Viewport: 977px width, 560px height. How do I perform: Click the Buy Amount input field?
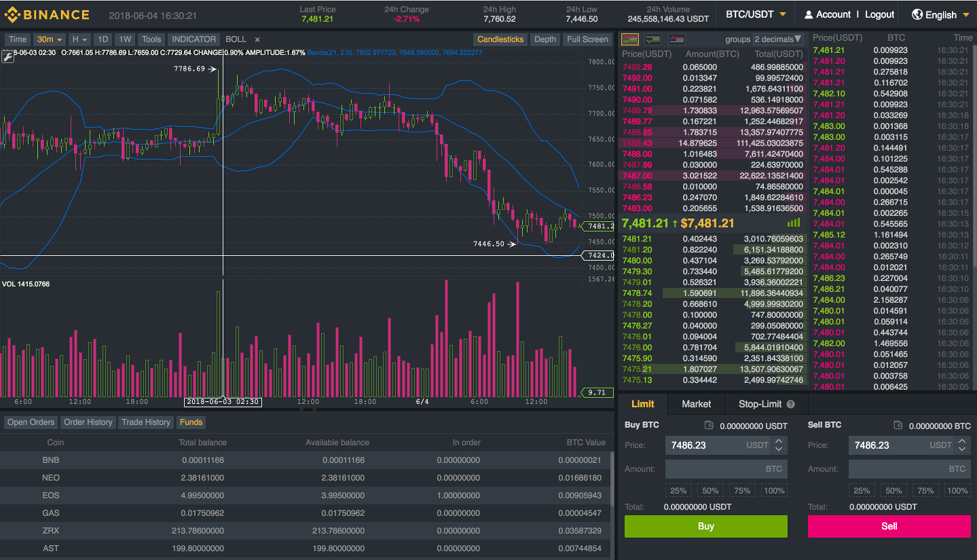[726, 468]
